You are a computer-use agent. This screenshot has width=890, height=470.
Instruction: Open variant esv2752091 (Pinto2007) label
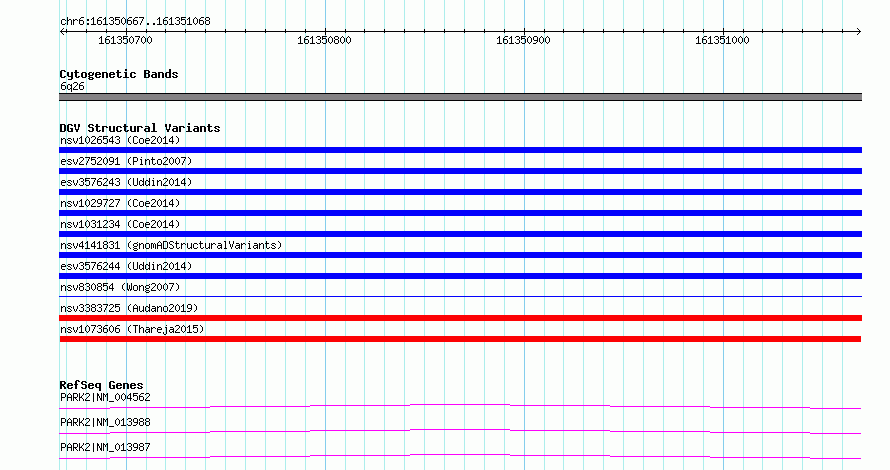pos(126,161)
